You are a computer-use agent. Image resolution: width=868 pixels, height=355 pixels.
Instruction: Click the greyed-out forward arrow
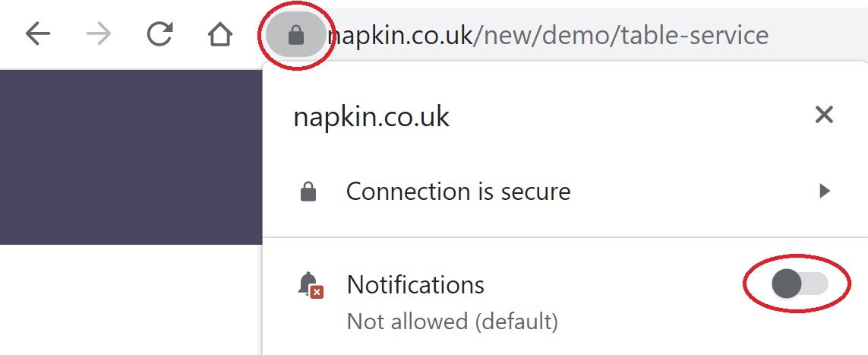coord(98,34)
